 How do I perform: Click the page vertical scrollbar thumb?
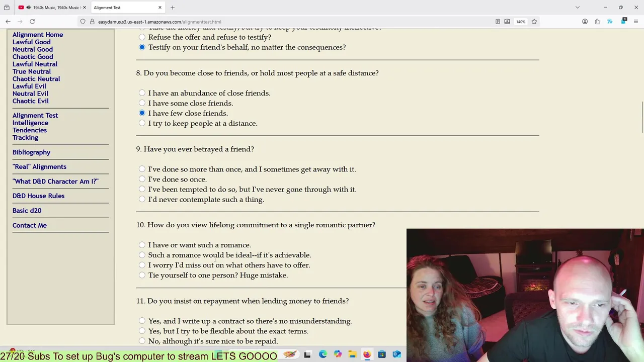[x=642, y=117]
